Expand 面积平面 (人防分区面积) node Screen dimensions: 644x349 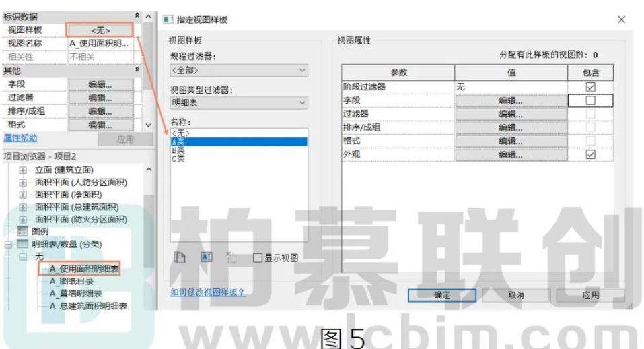23,183
